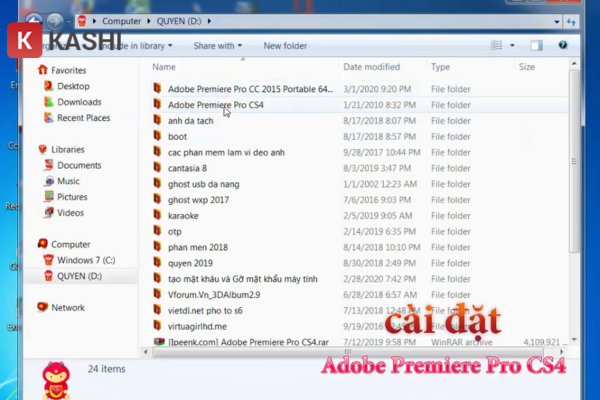This screenshot has height=400, width=600.
Task: Select the Adobe Premiere Pro CS4 folder icon
Action: point(157,104)
